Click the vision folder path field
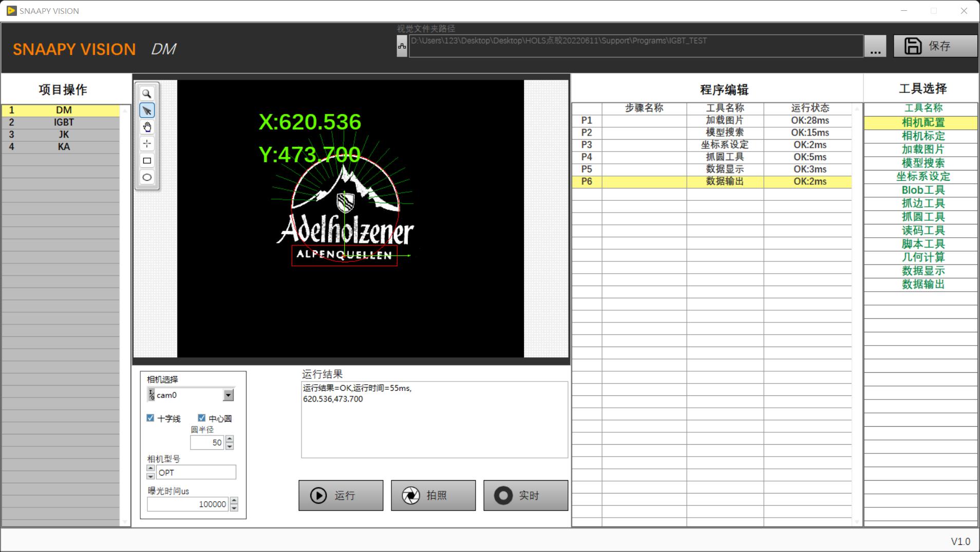The image size is (980, 552). point(636,46)
